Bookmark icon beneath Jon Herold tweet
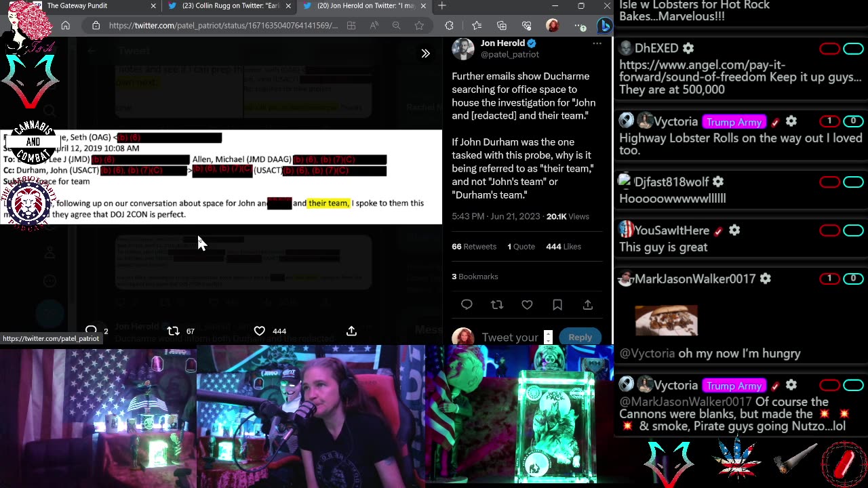Screen dimensions: 868x488 click(557, 305)
